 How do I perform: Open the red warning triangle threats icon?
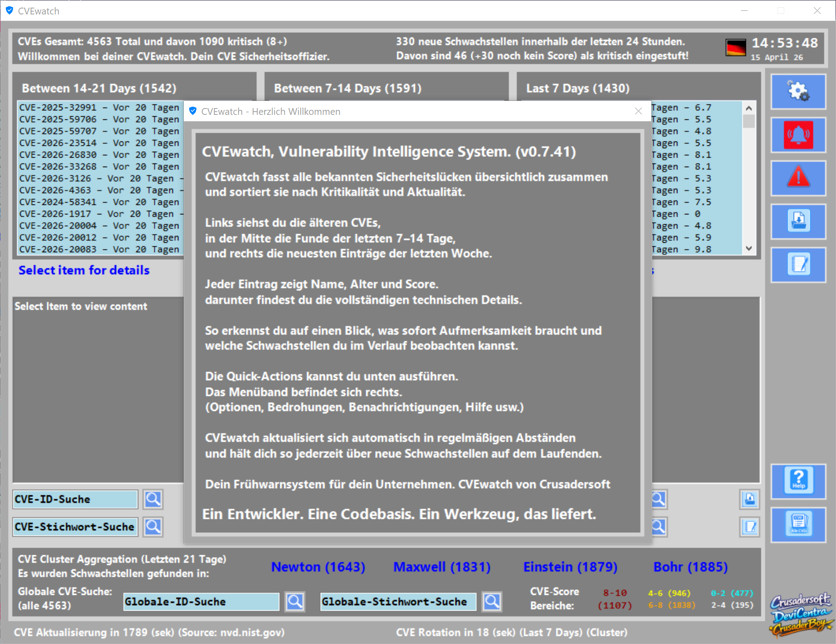coord(798,178)
